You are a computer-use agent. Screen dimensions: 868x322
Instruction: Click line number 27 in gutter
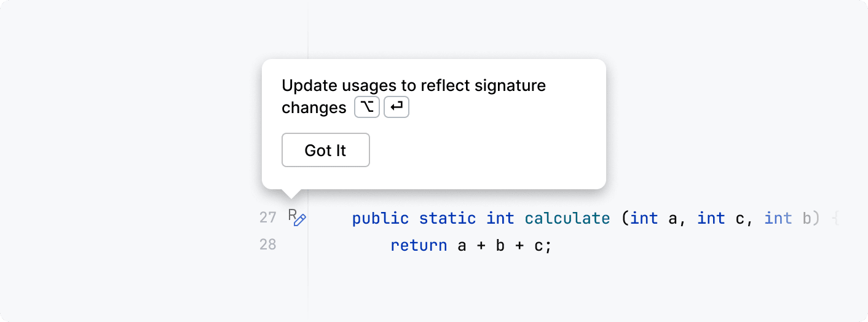(x=268, y=218)
